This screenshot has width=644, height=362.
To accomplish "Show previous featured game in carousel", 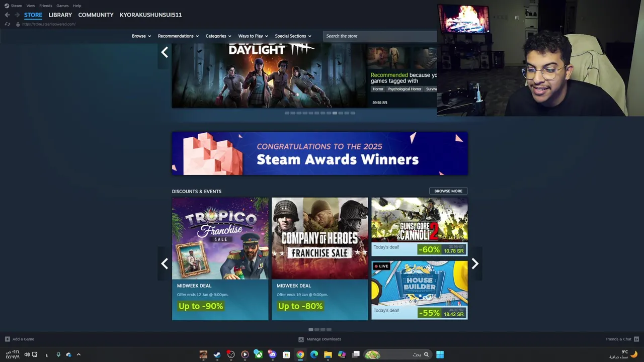I will (165, 52).
